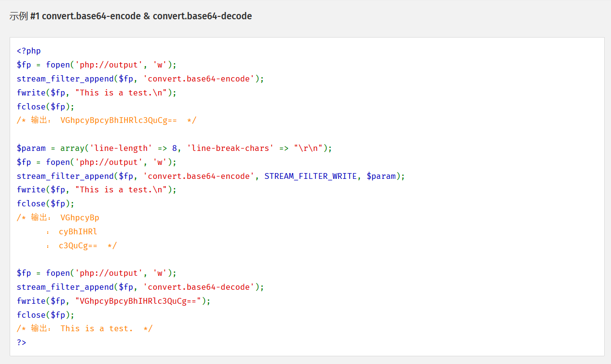
Task: Click the opening <?php tag
Action: click(29, 51)
